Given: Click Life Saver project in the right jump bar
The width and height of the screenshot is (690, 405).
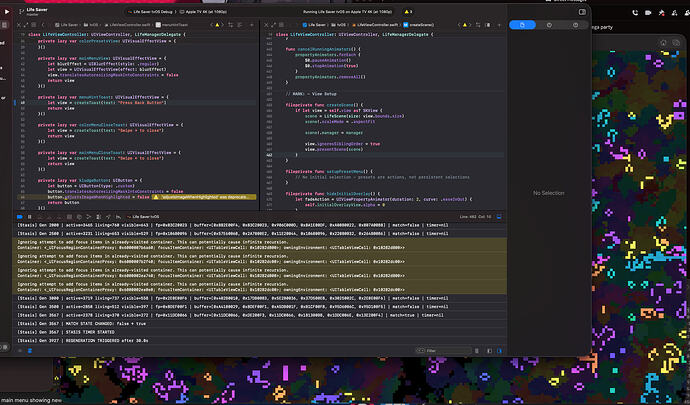Looking at the screenshot, I should pyautogui.click(x=314, y=25).
